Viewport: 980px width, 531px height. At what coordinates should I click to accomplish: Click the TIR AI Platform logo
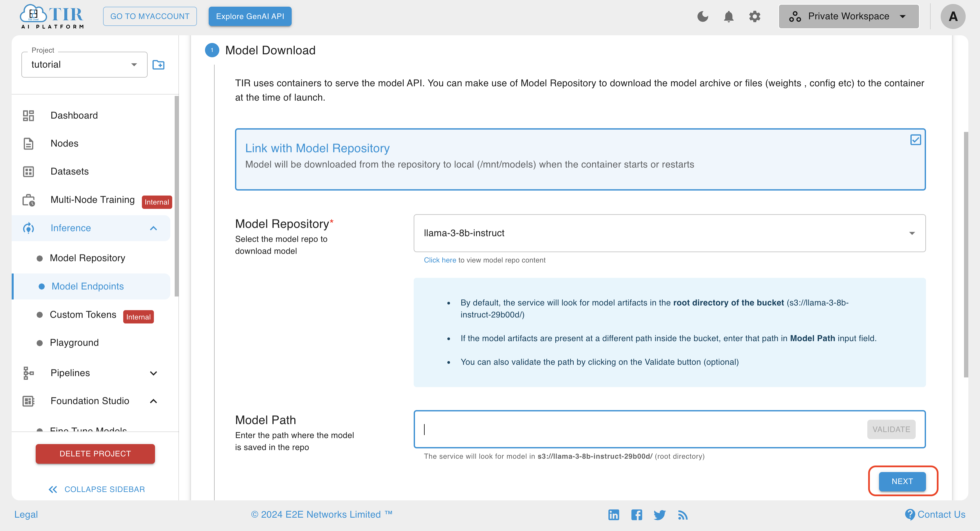click(52, 17)
